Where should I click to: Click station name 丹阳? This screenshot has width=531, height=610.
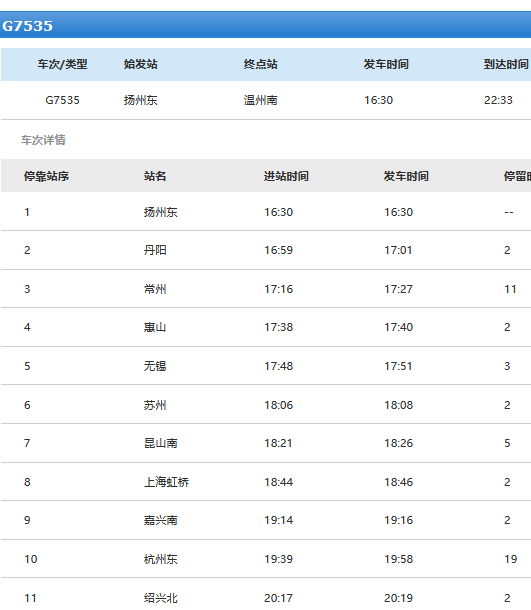pos(155,250)
